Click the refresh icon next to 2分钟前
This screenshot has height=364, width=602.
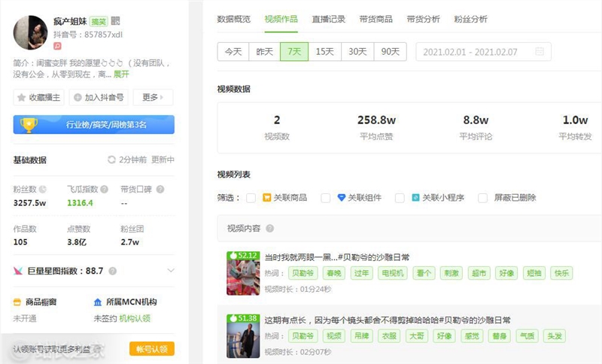coord(112,159)
